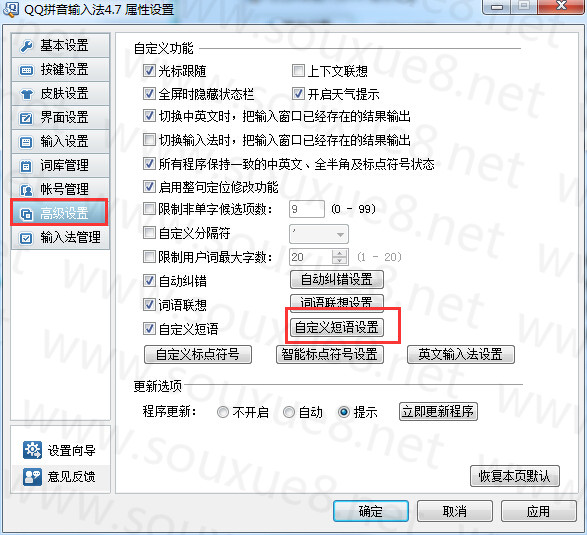Open the 输入法管理 section

coord(60,238)
